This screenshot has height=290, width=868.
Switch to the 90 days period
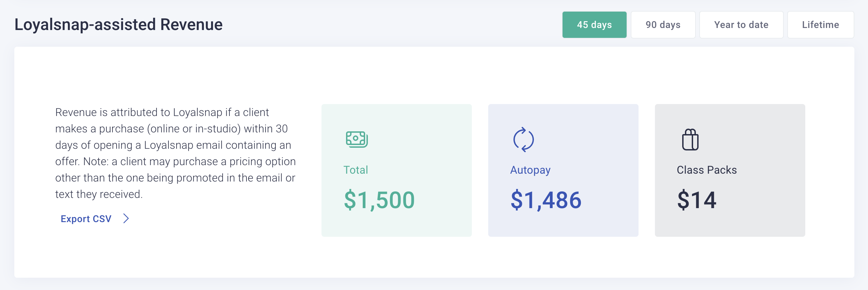coord(662,25)
